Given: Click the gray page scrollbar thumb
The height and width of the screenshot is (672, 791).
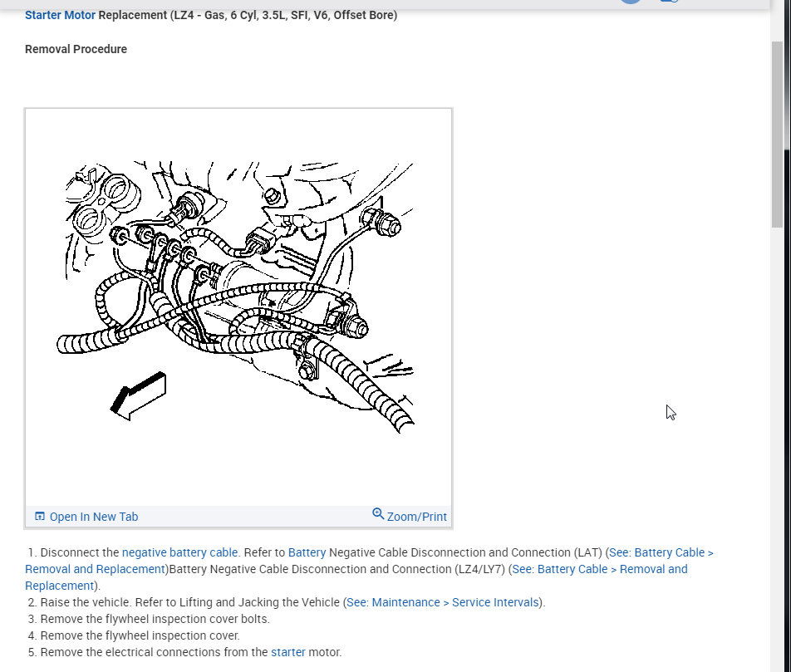Looking at the screenshot, I should coord(776,135).
